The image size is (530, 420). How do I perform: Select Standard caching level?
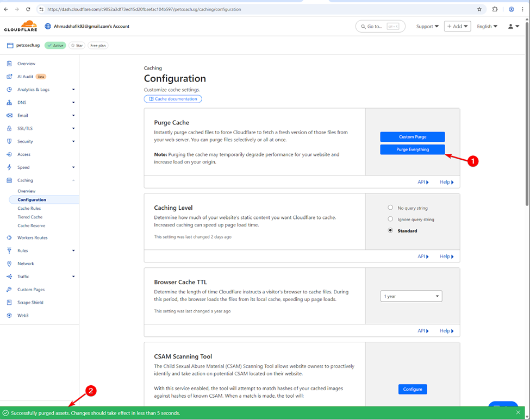click(390, 230)
